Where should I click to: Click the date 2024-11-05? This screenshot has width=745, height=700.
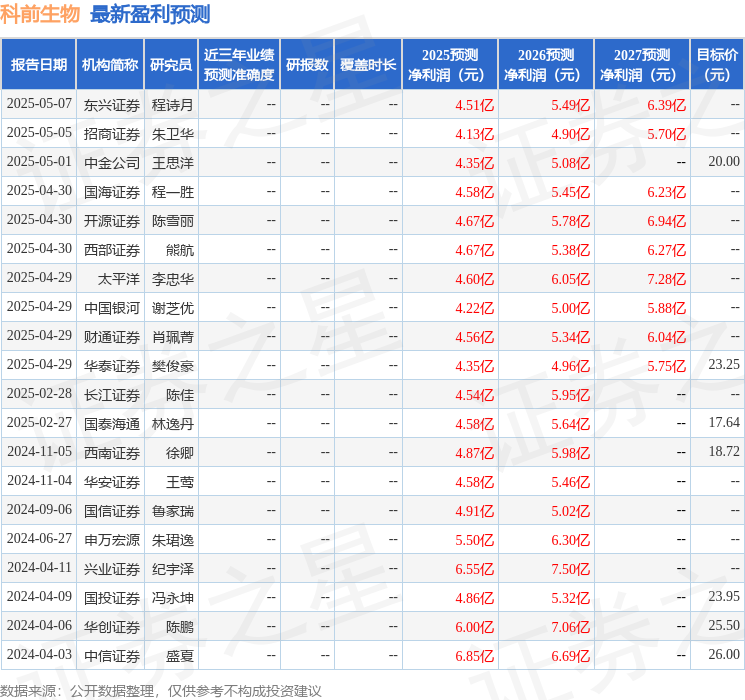(x=39, y=451)
